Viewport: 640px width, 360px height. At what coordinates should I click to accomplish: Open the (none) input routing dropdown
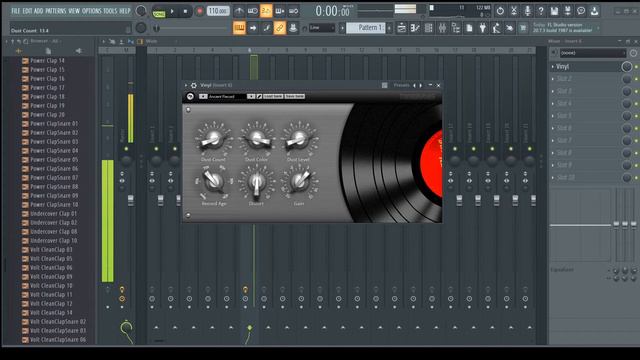[x=593, y=53]
